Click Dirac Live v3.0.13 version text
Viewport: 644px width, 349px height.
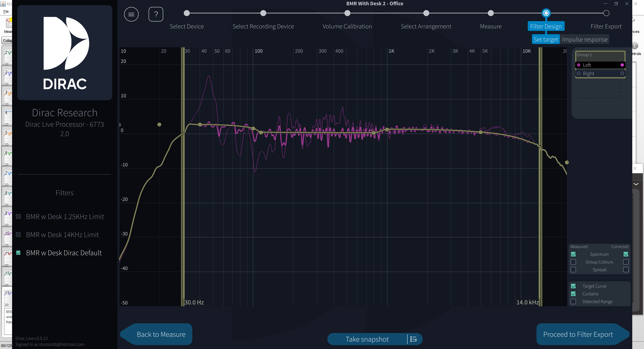32,338
